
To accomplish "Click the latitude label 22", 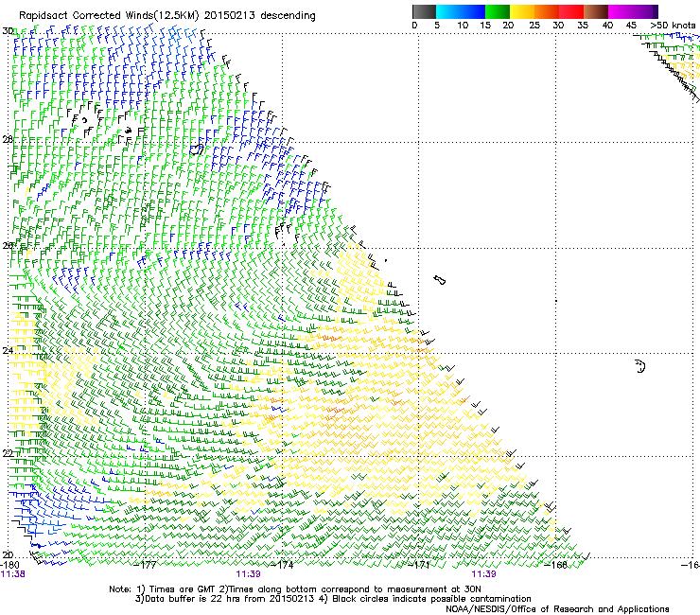I will click(8, 453).
